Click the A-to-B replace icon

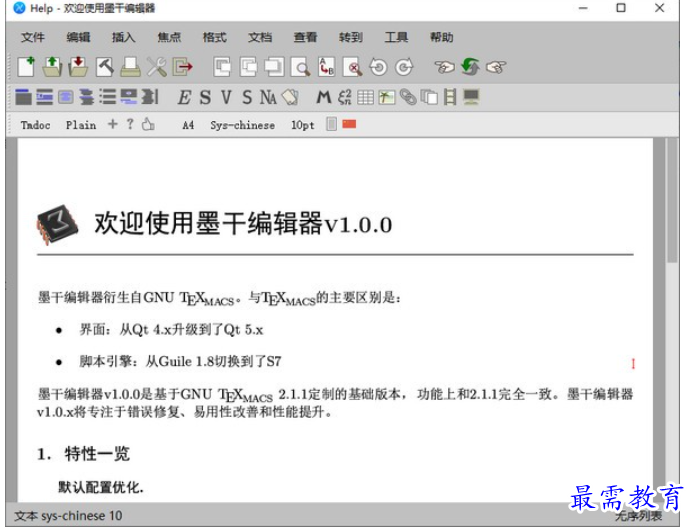(327, 67)
